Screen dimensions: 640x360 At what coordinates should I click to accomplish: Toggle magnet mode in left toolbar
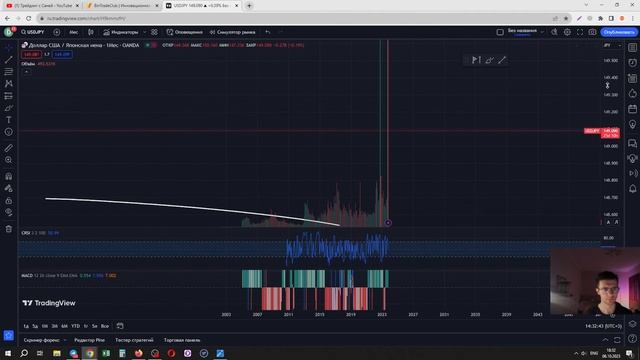point(9,176)
